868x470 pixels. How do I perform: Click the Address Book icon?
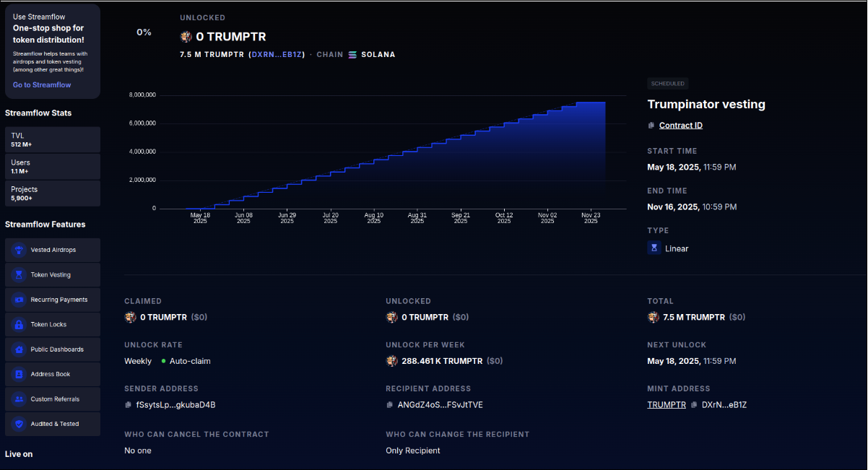click(x=18, y=375)
